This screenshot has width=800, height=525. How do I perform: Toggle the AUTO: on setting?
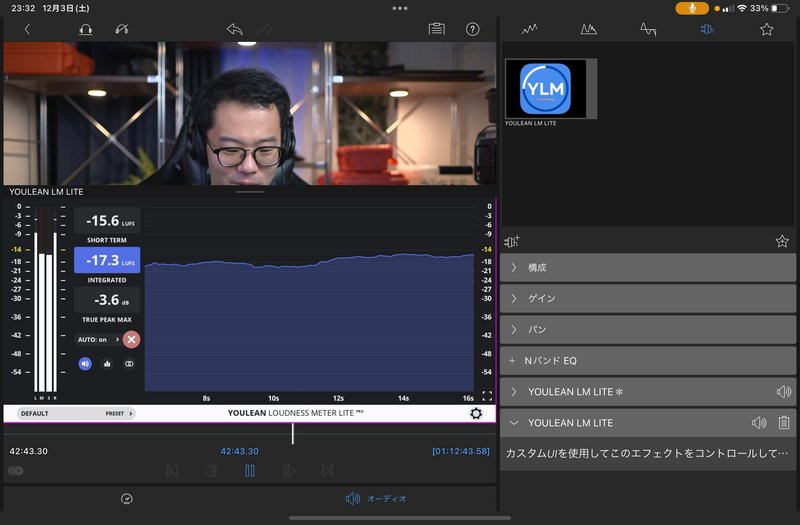(x=98, y=339)
